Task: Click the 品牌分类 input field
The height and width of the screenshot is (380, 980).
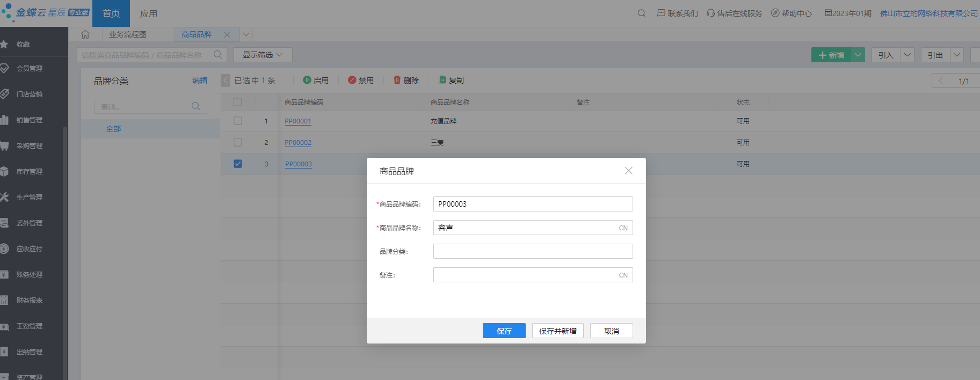Action: click(x=533, y=251)
